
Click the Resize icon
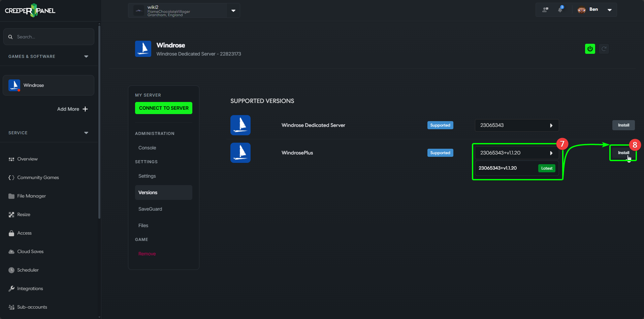pos(11,215)
